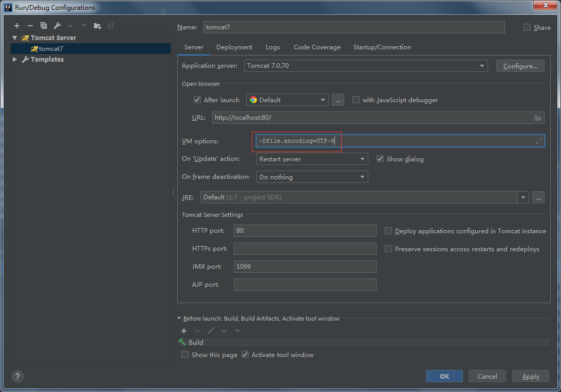Click the URL input field
Image resolution: width=561 pixels, height=392 pixels.
pyautogui.click(x=378, y=118)
